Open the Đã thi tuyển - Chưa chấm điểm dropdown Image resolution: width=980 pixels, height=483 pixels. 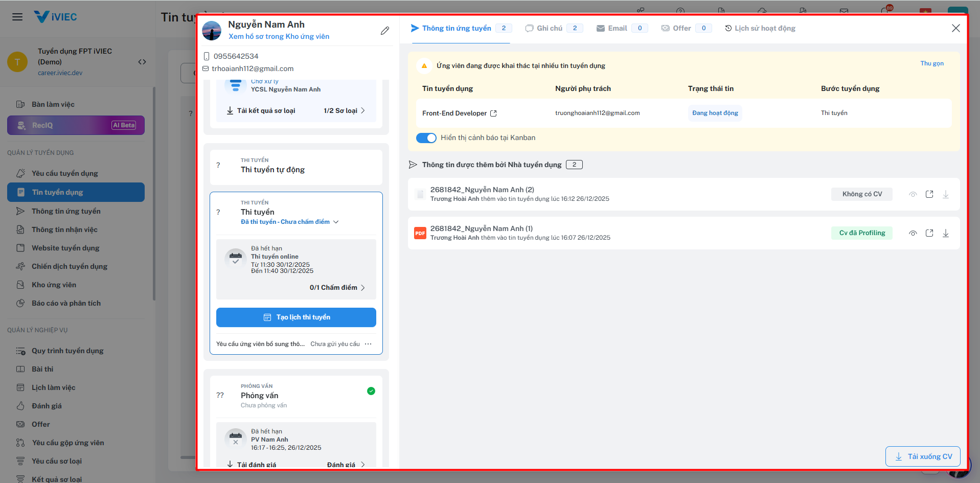click(x=289, y=222)
